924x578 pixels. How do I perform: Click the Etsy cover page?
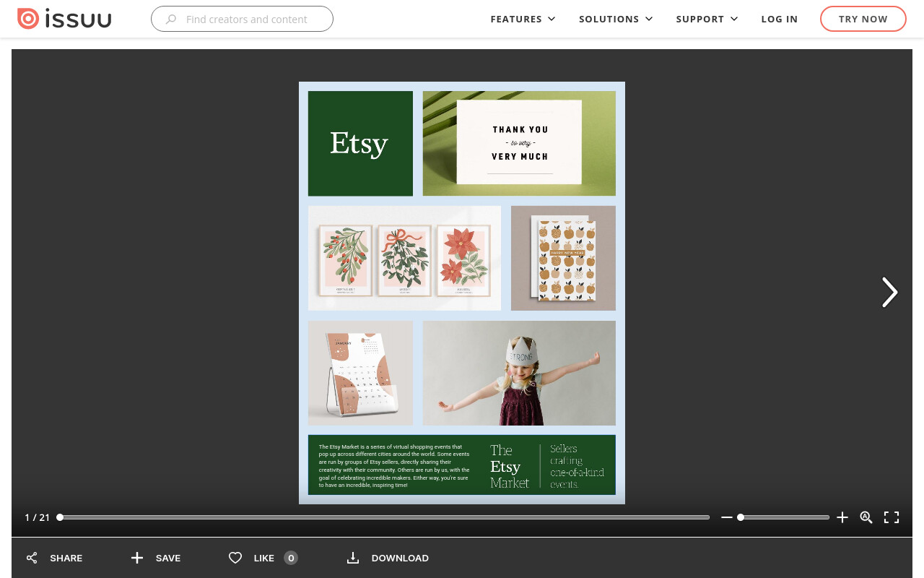pos(462,293)
